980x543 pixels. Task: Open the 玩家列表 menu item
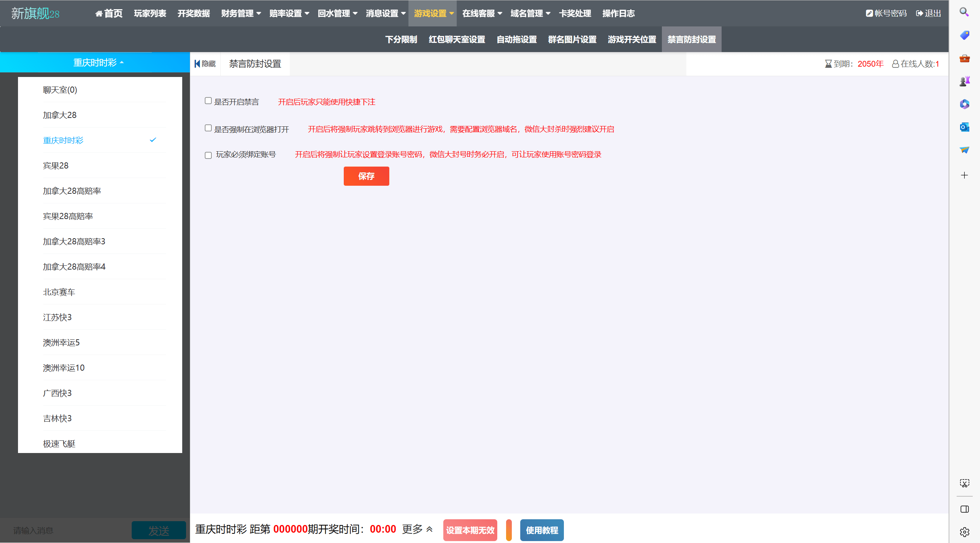pyautogui.click(x=150, y=13)
